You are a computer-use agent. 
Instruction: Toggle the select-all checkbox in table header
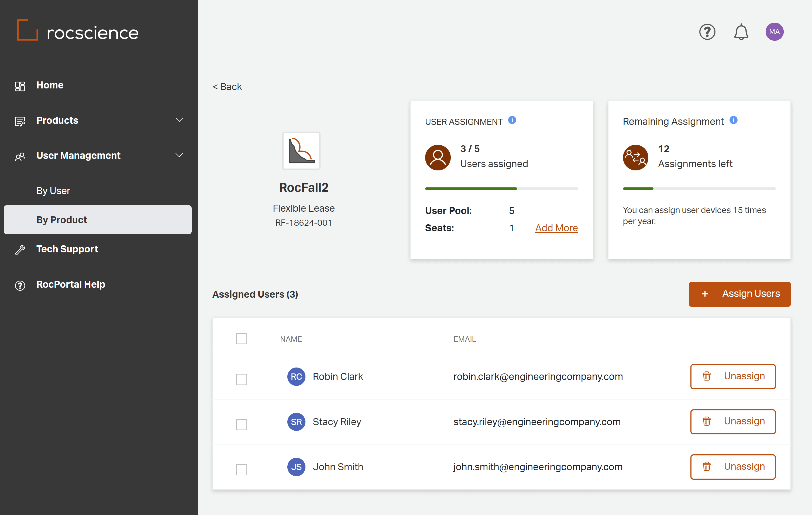tap(242, 339)
